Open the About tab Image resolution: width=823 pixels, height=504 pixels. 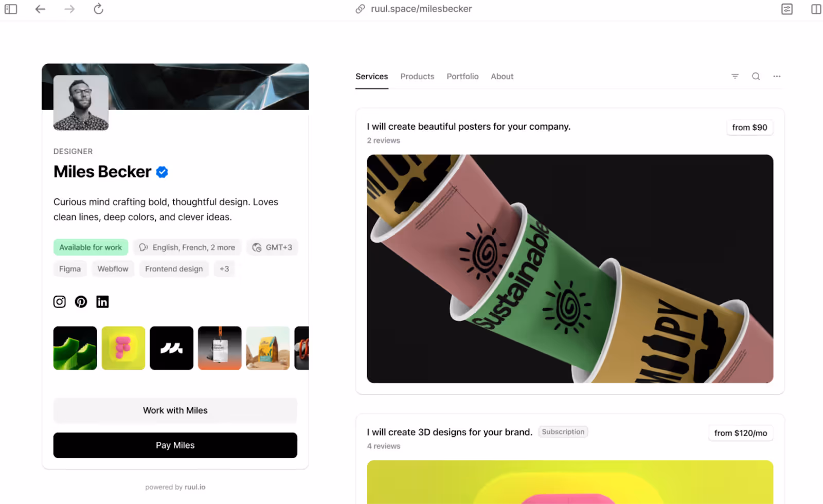click(x=502, y=77)
